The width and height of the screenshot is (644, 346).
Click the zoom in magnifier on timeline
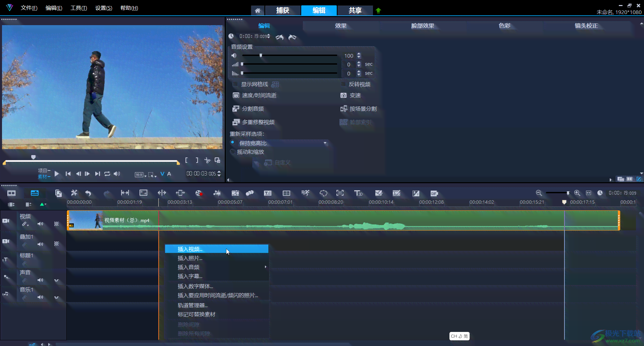point(577,193)
